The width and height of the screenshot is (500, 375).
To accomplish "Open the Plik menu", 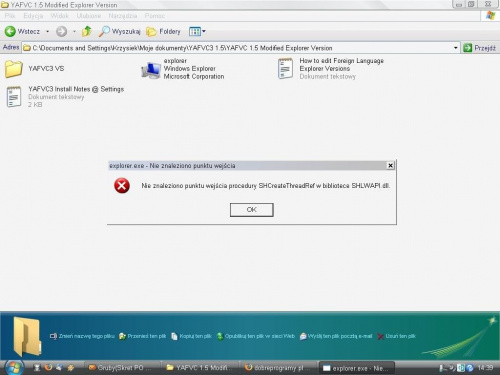I will pos(10,16).
